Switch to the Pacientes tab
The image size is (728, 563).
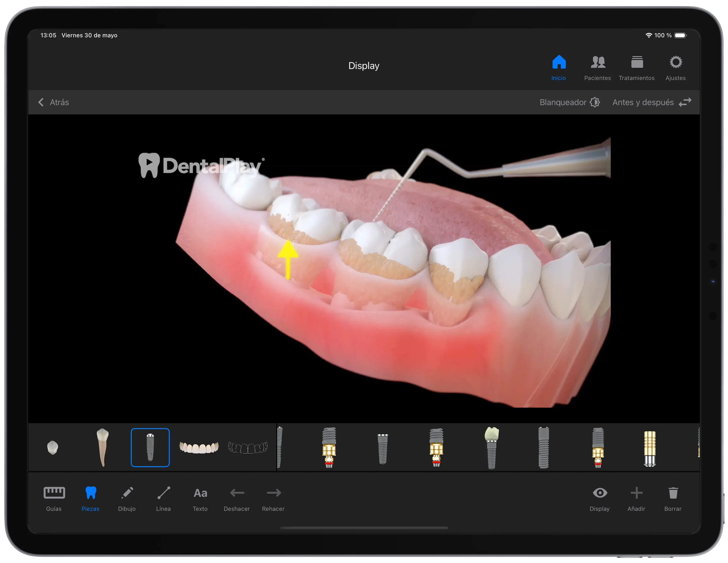[x=597, y=68]
